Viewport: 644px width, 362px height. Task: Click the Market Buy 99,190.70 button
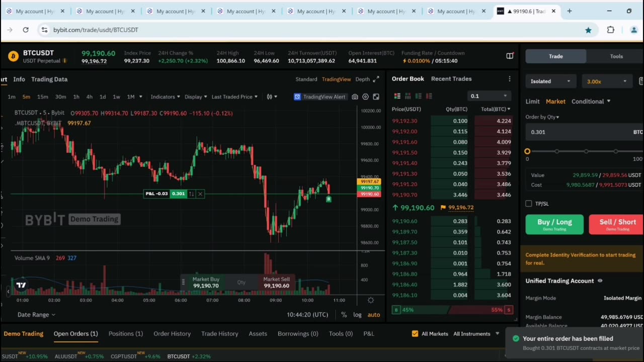coord(206,283)
